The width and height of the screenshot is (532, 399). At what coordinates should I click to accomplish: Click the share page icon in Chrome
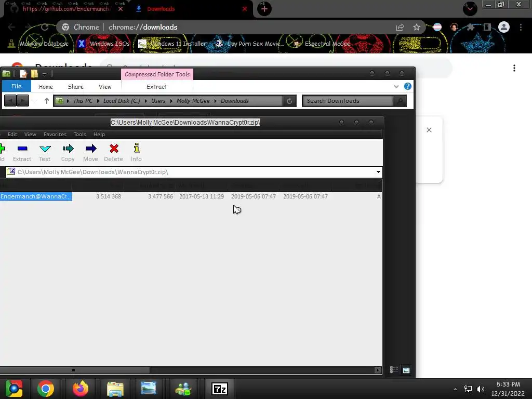pos(400,27)
